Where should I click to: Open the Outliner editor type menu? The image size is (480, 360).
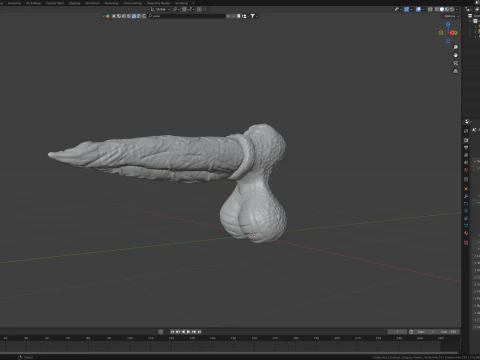coord(469,9)
